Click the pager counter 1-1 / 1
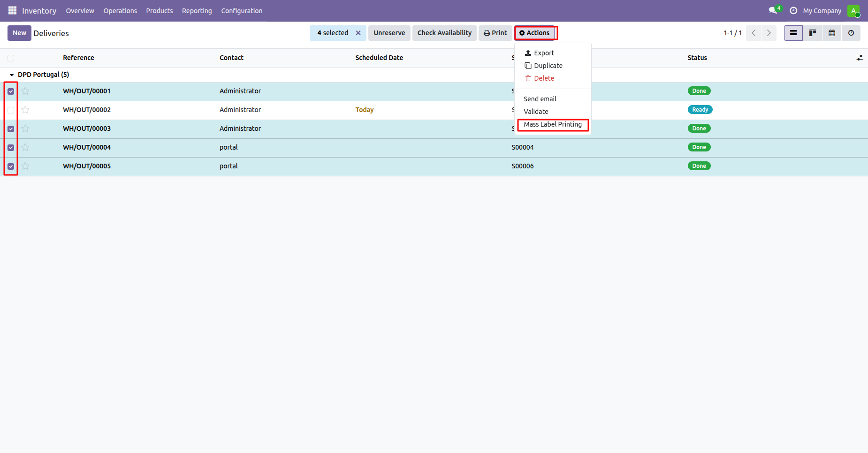868x453 pixels. click(x=732, y=33)
